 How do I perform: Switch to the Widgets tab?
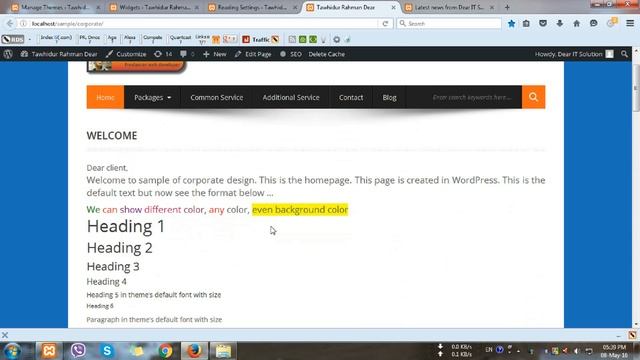coord(155,7)
